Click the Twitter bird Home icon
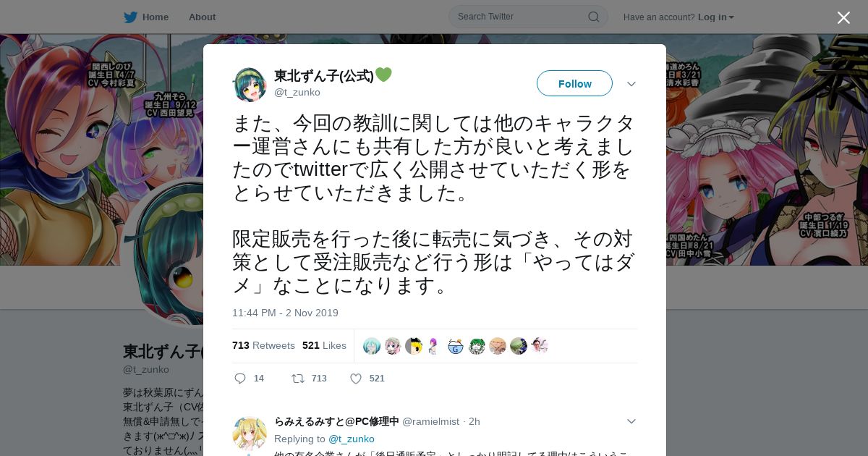Screen dimensions: 868x456 coord(130,17)
